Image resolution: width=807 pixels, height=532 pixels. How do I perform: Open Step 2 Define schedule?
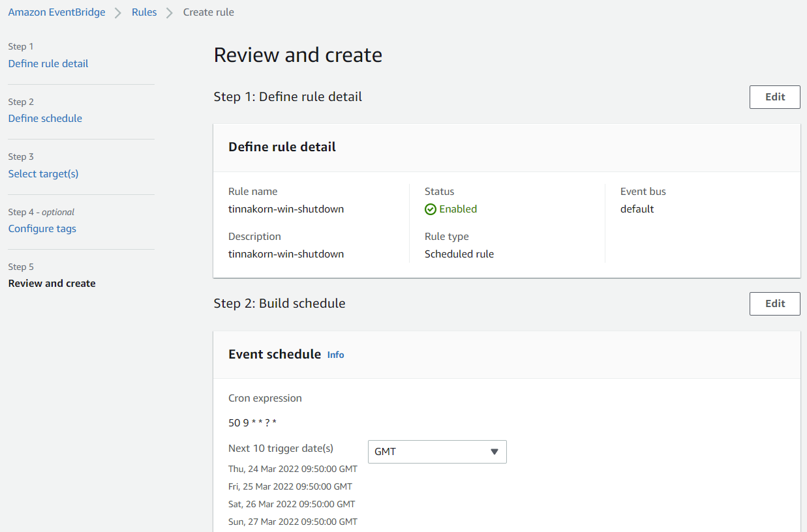tap(45, 118)
